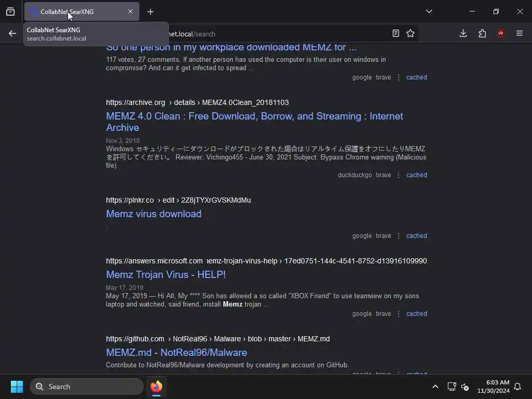Open the Memz virus download result
Viewport: 532px width, 399px height.
click(154, 214)
